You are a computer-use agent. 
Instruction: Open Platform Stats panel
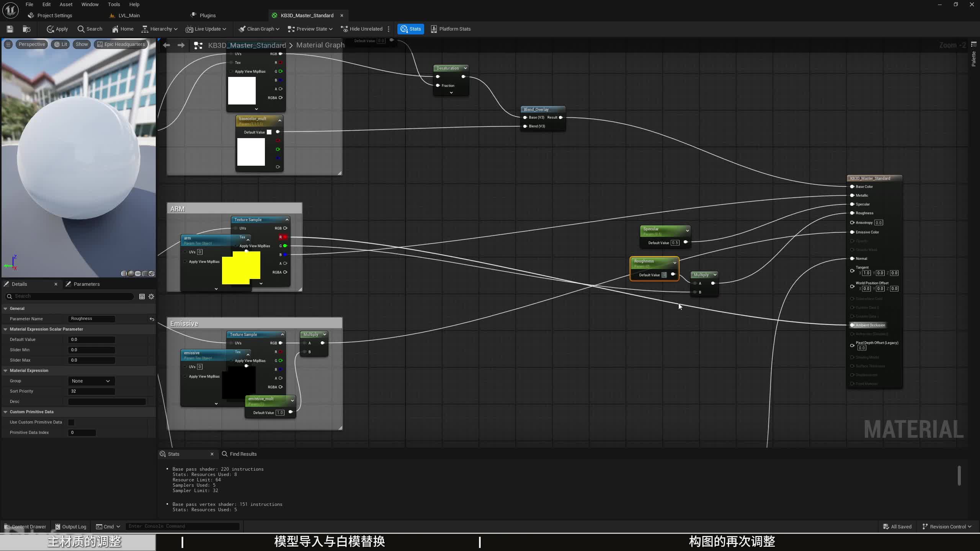pyautogui.click(x=451, y=29)
